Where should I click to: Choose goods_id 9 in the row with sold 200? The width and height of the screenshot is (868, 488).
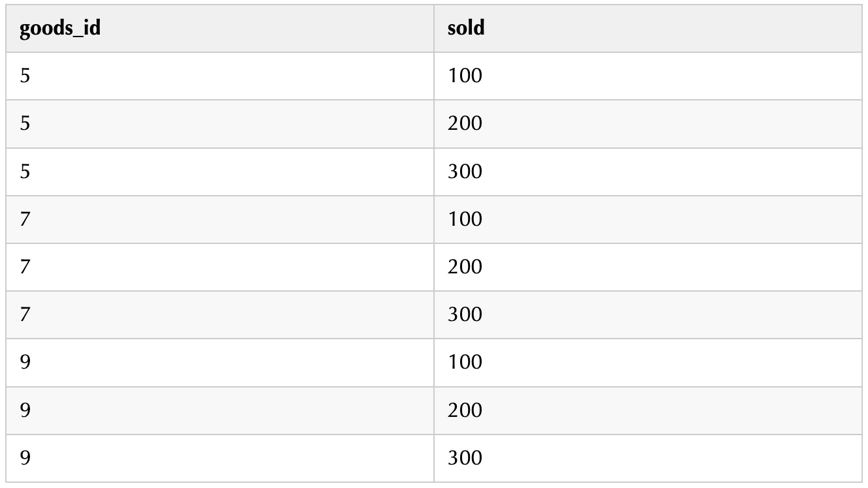tap(25, 410)
